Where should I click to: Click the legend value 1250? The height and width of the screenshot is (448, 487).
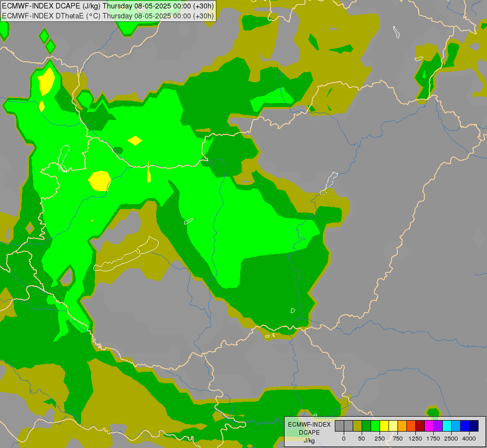click(415, 439)
